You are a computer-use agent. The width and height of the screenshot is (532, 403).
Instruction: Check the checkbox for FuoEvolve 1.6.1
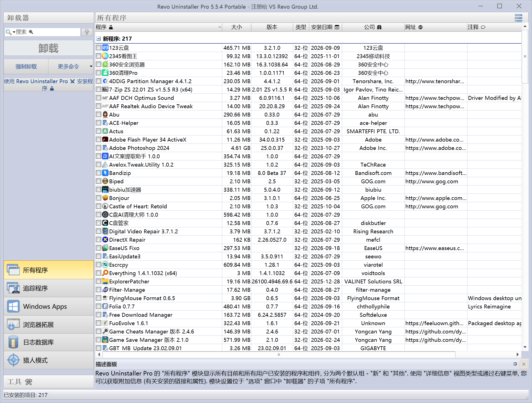[x=98, y=323]
